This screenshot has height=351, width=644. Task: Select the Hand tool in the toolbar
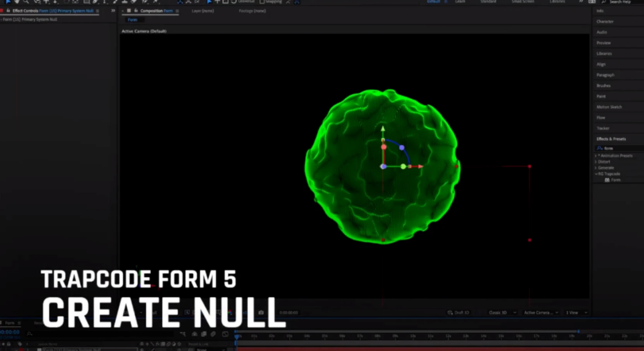coord(17,2)
